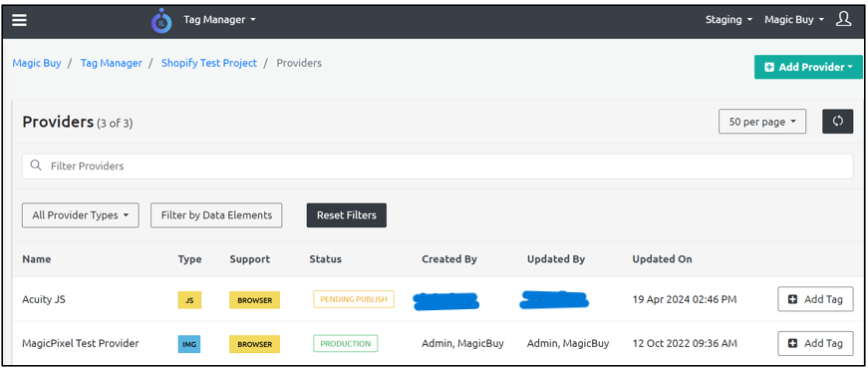Viewport: 868px width, 368px height.
Task: Open Shopify Test Project breadcrumb
Action: click(x=209, y=63)
